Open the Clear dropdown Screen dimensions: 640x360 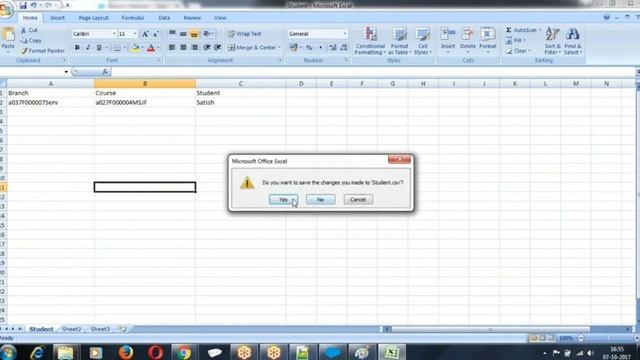click(518, 51)
